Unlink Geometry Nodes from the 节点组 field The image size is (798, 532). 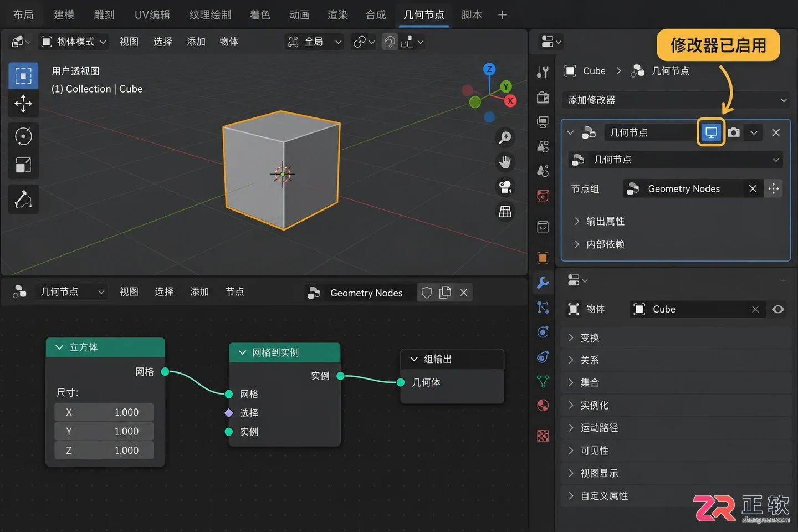(753, 188)
